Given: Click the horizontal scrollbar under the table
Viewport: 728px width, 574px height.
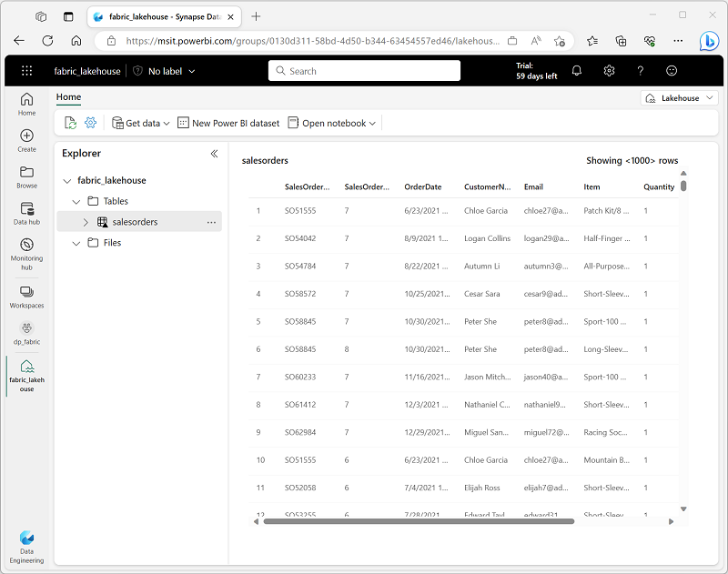Looking at the screenshot, I should 419,521.
